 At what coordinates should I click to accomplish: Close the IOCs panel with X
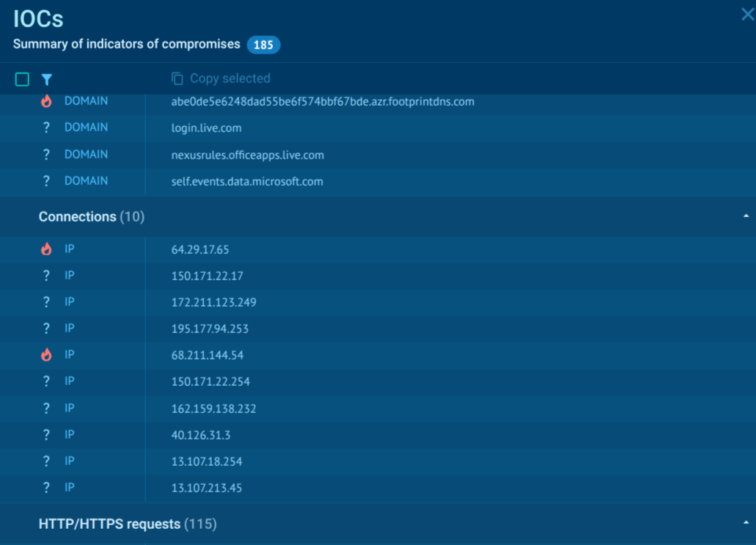pos(747,14)
